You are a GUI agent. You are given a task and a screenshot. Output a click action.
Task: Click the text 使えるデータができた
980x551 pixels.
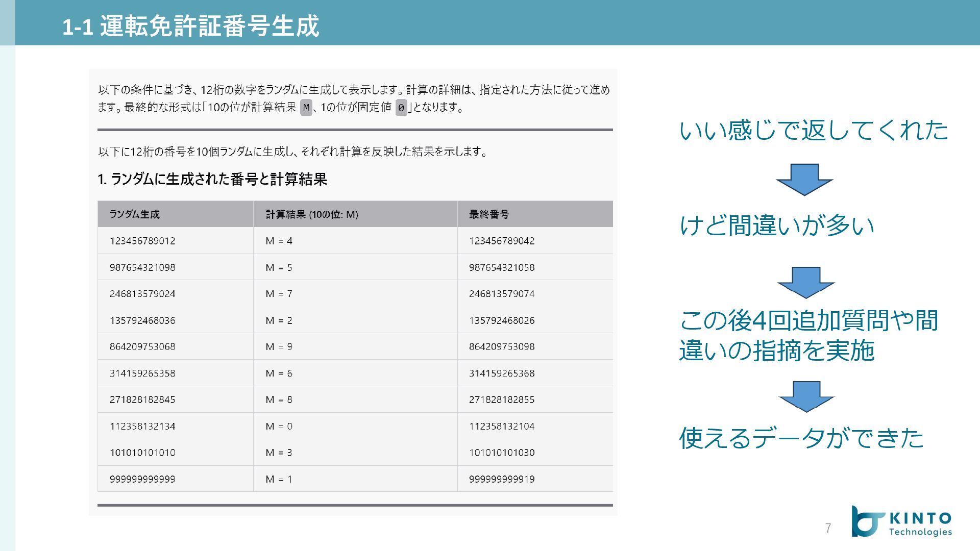click(801, 438)
